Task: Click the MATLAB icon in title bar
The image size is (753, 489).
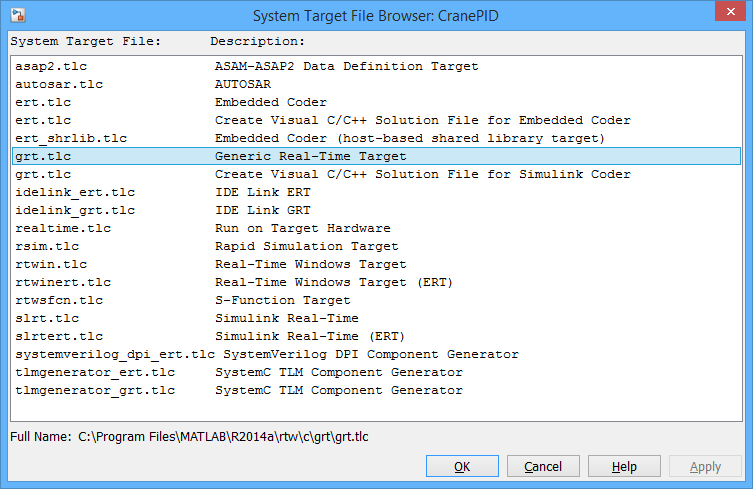Action: [x=16, y=16]
